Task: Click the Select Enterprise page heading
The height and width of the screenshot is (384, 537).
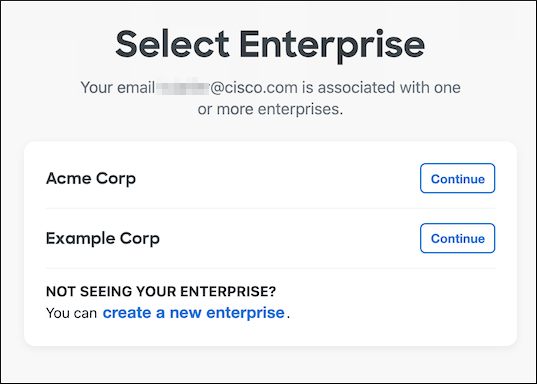Action: point(270,45)
